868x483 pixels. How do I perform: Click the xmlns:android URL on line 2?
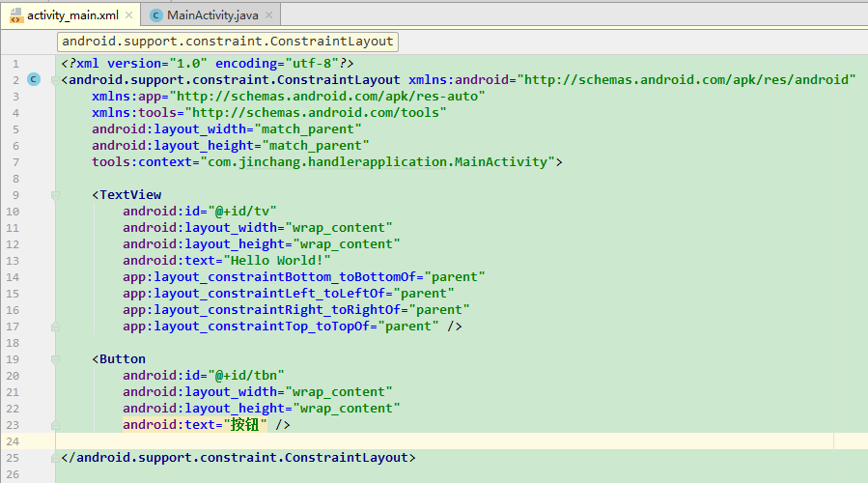686,80
